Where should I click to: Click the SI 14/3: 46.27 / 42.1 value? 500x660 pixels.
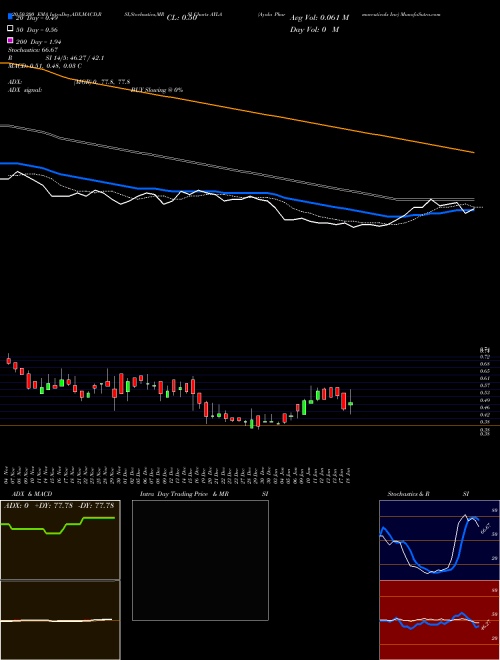pos(75,58)
